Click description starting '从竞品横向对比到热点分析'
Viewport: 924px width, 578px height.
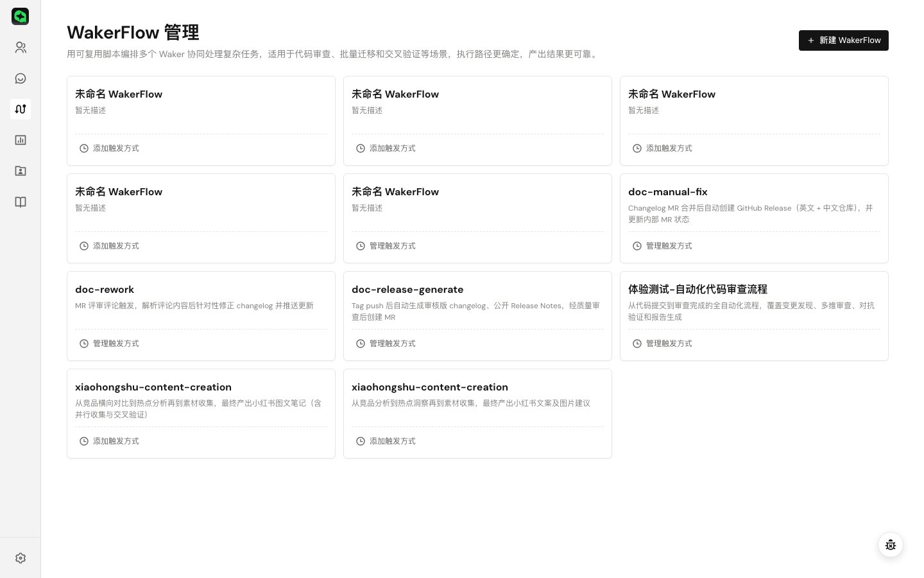tap(198, 409)
